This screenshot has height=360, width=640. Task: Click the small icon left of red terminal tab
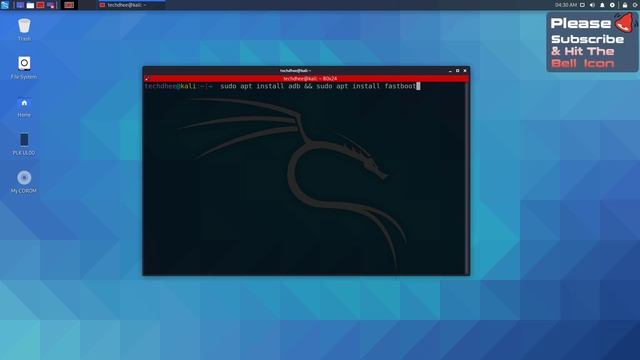point(147,78)
